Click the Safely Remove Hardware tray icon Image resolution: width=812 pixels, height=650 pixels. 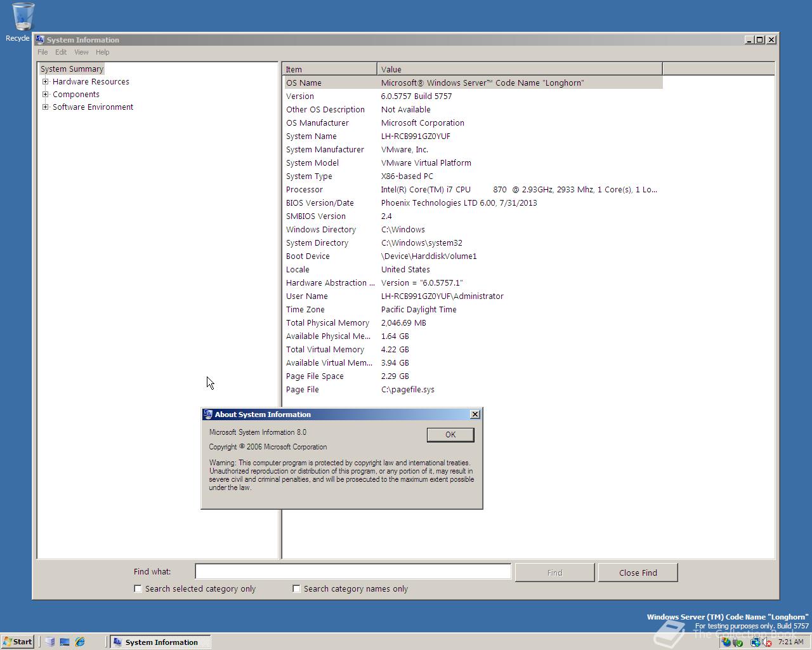pyautogui.click(x=738, y=642)
